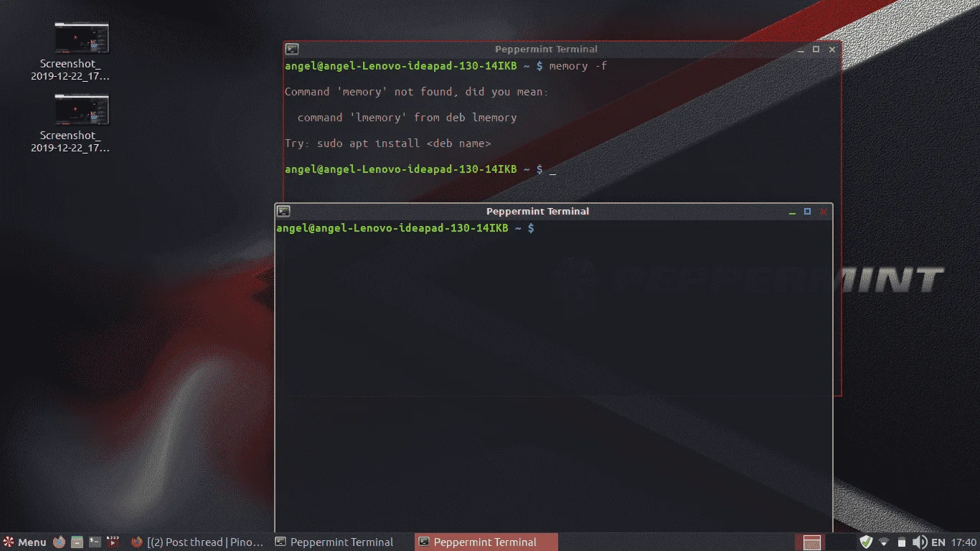The width and height of the screenshot is (980, 551).
Task: Switch to the highlighted red workspace in the pager
Action: pyautogui.click(x=812, y=542)
